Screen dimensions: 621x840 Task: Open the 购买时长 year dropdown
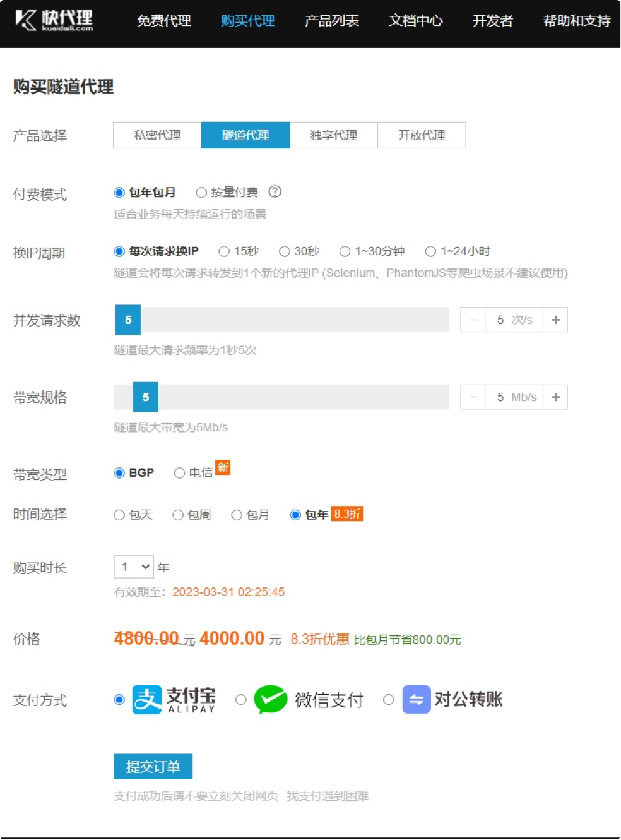click(x=134, y=567)
